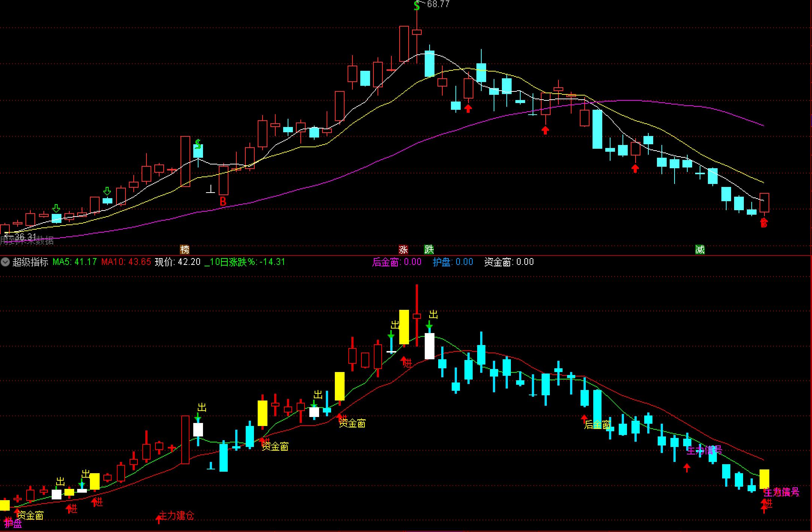Click the red 涨 event marker

pyautogui.click(x=403, y=250)
